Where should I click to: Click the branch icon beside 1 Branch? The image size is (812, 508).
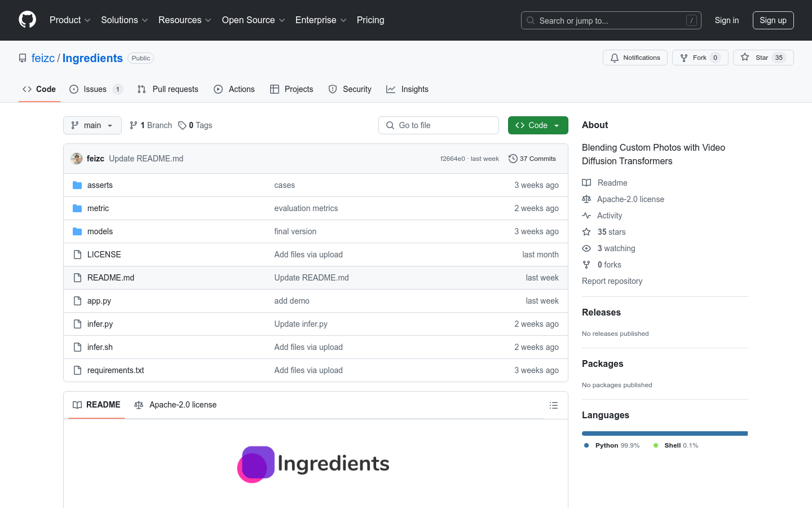coord(134,125)
